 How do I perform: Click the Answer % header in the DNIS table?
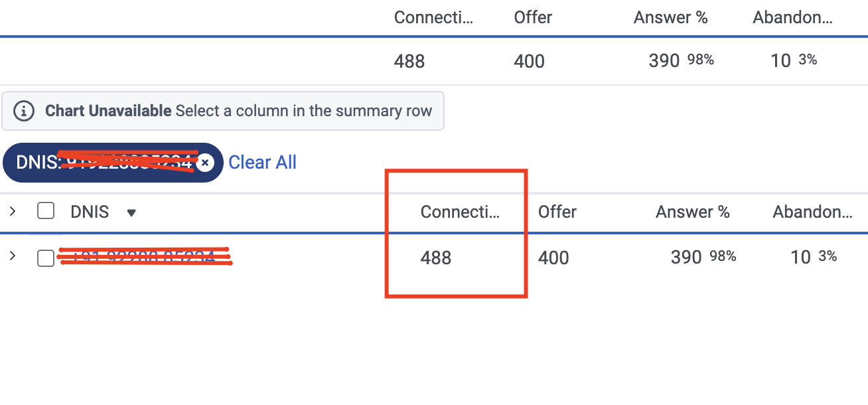click(693, 212)
